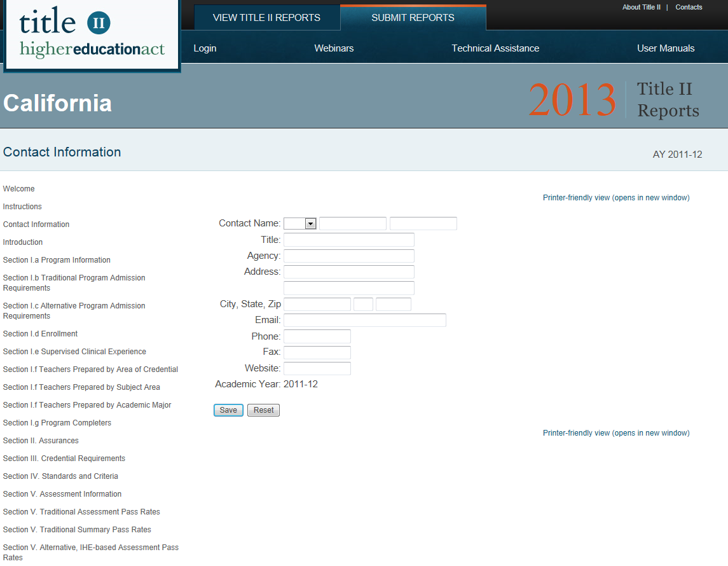Open Section I.c Alternative Program Admission Requirements
728x566 pixels.
pos(74,310)
